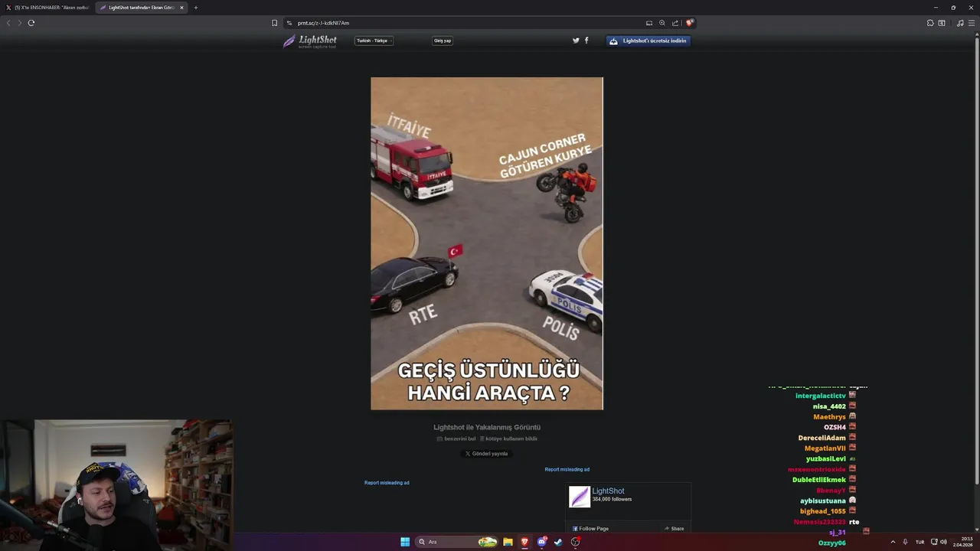
Task: Open LightShot's Facebook icon in header
Action: coord(586,41)
